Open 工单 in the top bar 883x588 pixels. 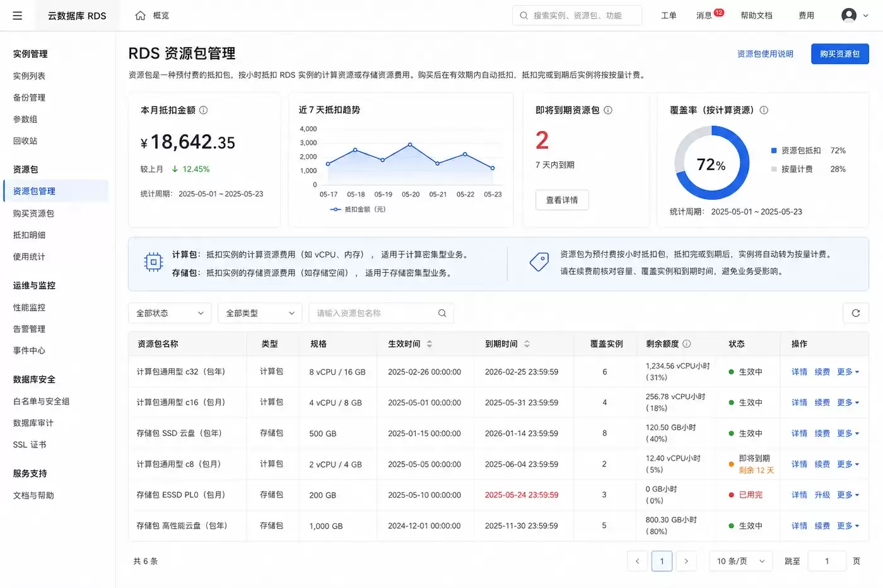click(x=669, y=16)
